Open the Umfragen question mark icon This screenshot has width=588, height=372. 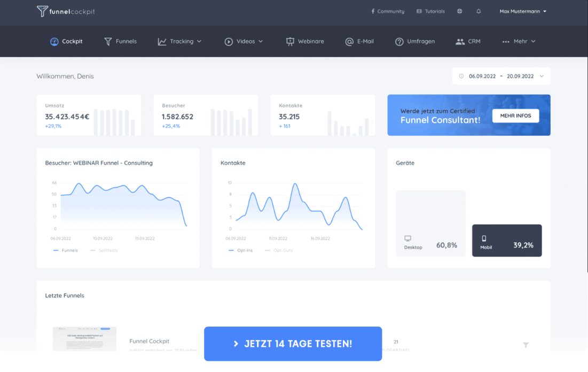point(399,41)
